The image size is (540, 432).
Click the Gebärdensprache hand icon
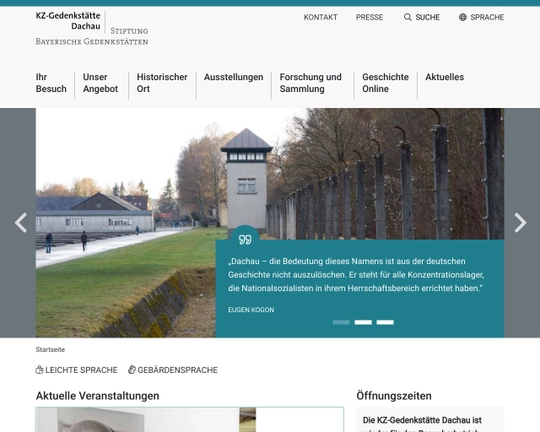tap(132, 370)
